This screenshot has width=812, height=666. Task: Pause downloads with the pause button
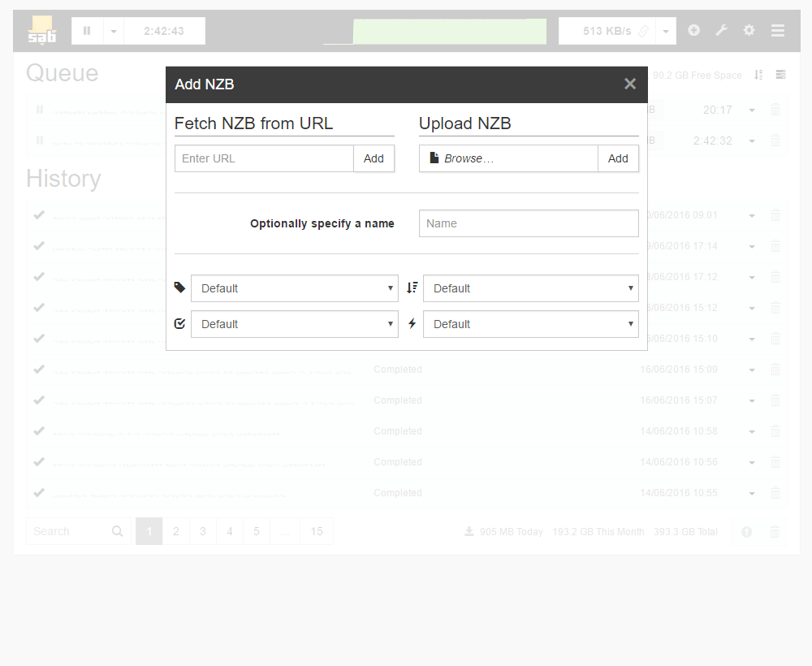click(x=87, y=31)
